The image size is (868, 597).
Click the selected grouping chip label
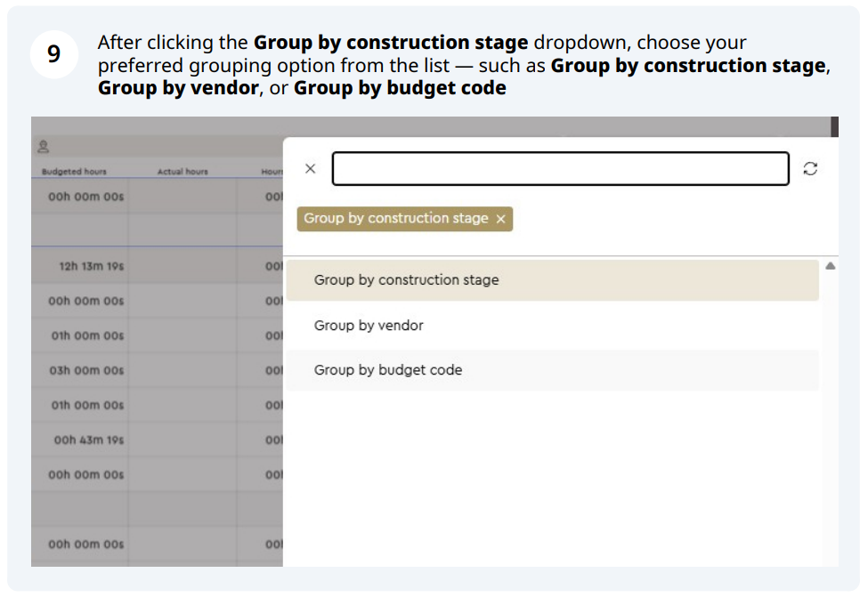pos(396,219)
